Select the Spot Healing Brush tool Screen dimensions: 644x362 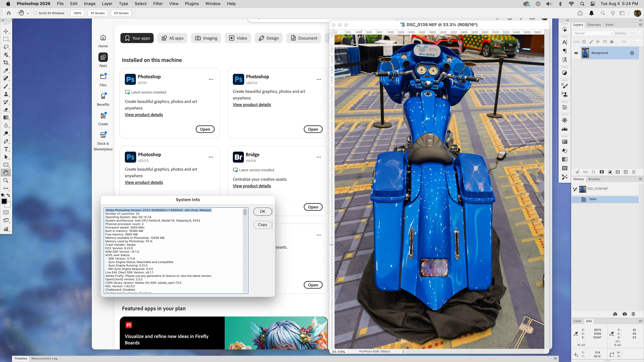[x=6, y=78]
